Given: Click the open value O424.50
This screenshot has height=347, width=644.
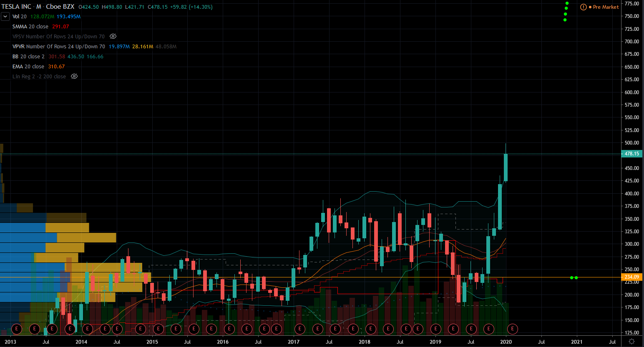Looking at the screenshot, I should (x=89, y=7).
